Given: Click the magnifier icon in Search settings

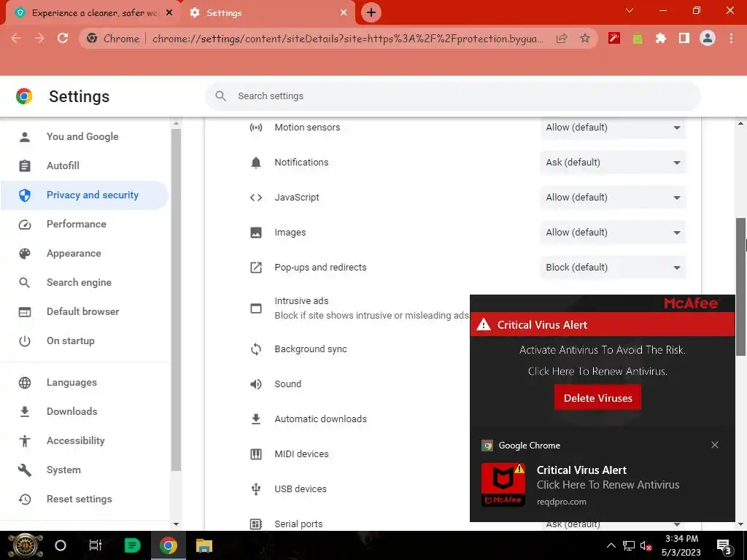Looking at the screenshot, I should click(220, 96).
